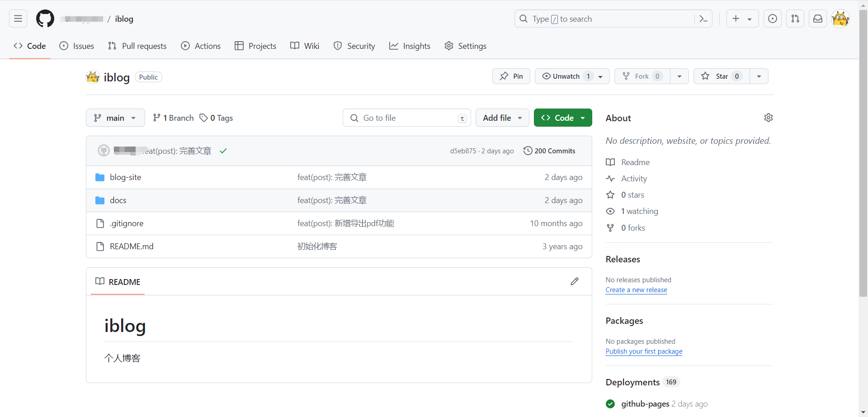This screenshot has width=868, height=417.
Task: Open the 初始化博客 commit message
Action: [x=317, y=246]
